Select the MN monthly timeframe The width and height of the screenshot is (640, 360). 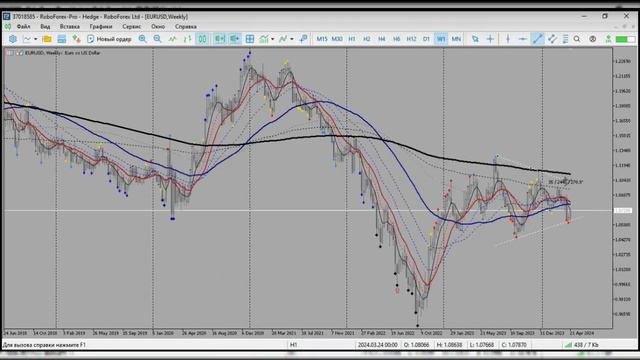456,39
